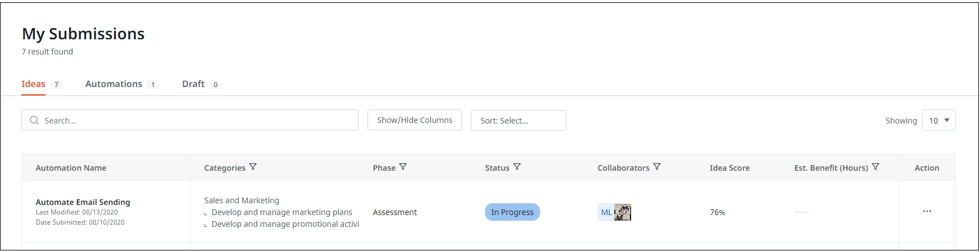Focus the Search input field
The width and height of the screenshot is (980, 251).
point(190,120)
